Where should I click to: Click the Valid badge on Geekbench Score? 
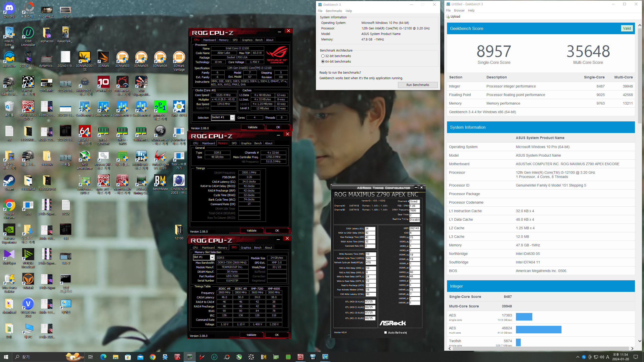[627, 28]
